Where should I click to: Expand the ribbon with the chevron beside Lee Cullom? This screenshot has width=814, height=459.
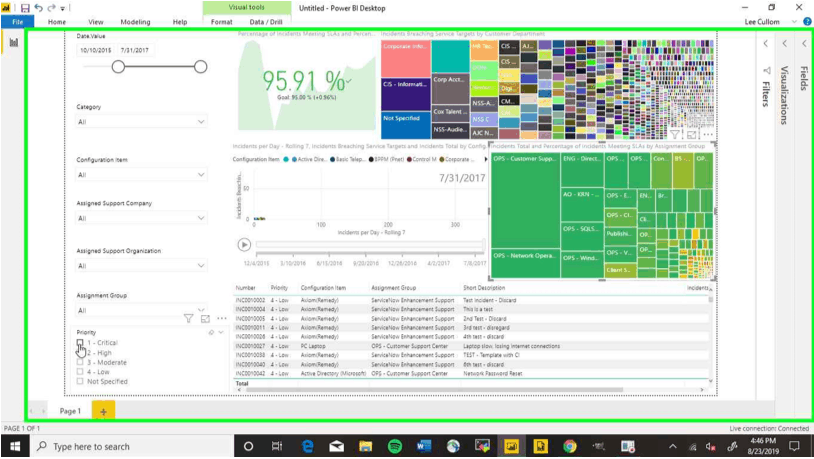coord(794,22)
